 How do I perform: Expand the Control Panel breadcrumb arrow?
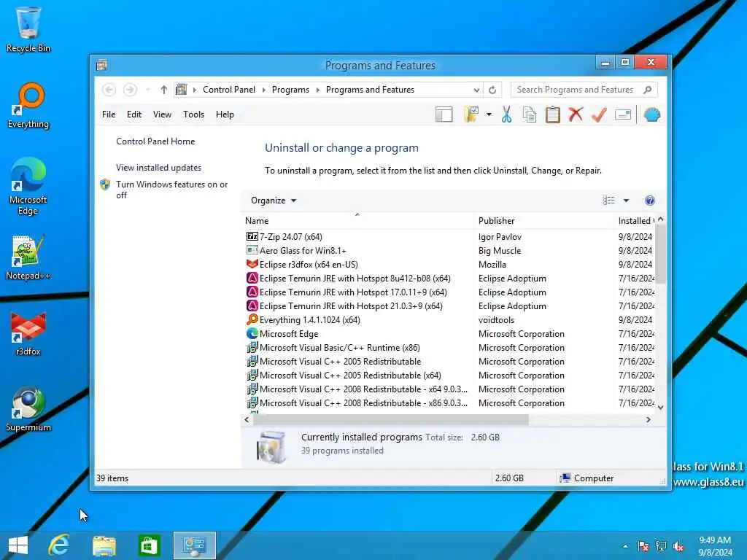coord(263,90)
